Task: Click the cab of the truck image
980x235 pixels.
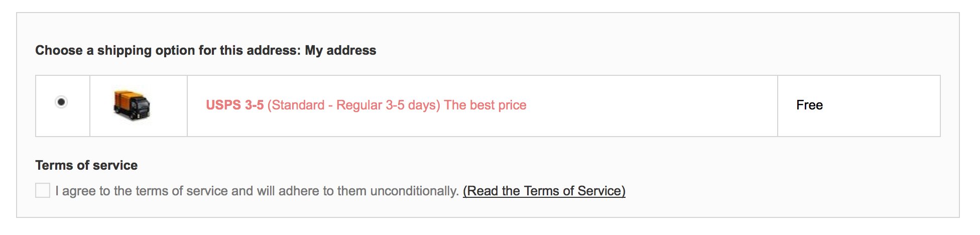Action: 141,107
